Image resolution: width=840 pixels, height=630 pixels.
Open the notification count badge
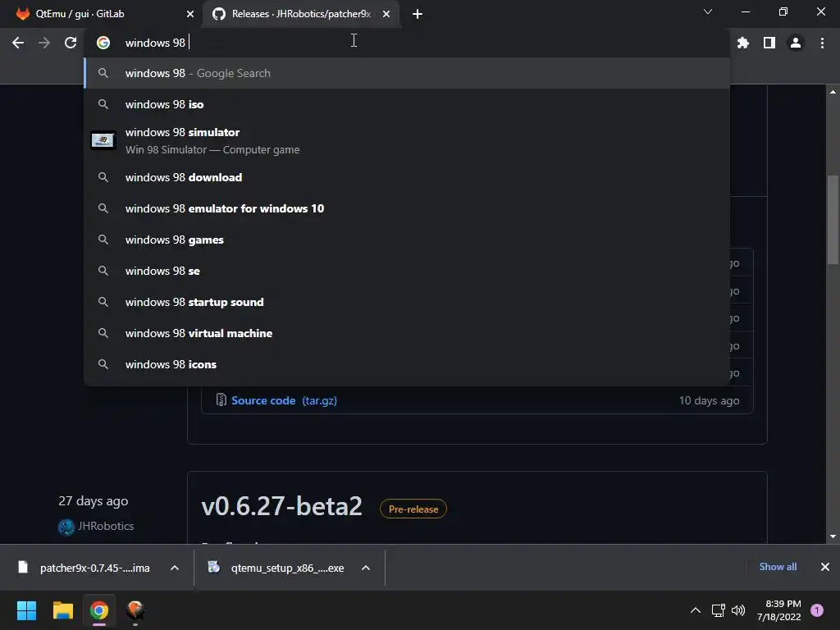[817, 610]
